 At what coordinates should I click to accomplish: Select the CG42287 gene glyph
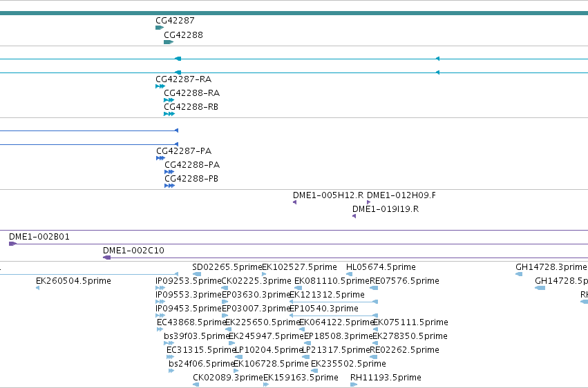click(160, 28)
